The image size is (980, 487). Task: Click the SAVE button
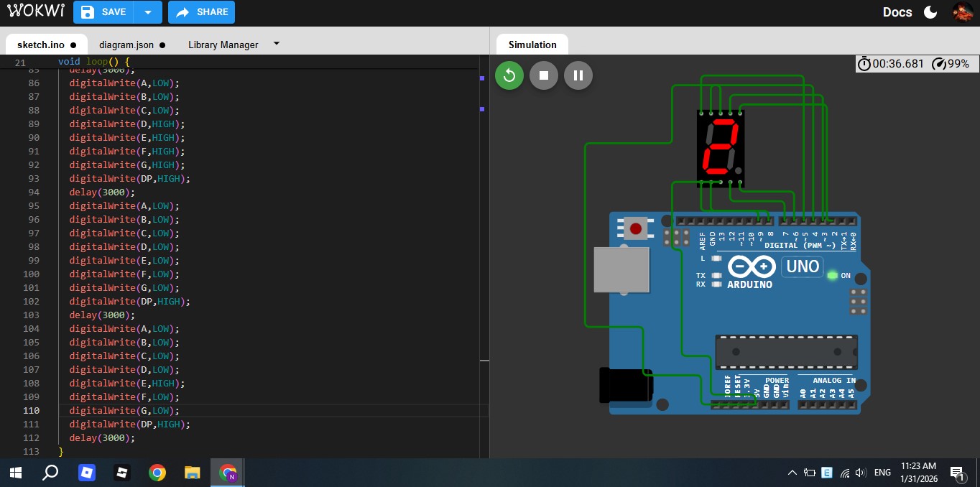click(x=105, y=12)
